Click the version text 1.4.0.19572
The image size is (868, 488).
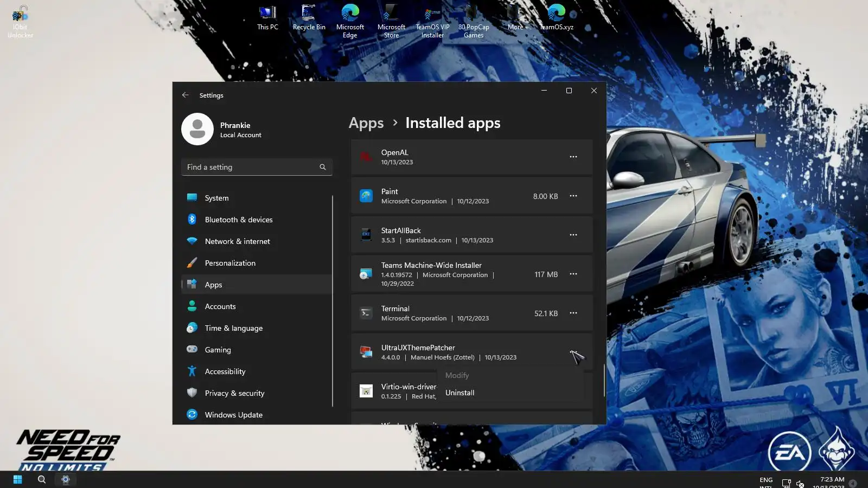(x=397, y=275)
